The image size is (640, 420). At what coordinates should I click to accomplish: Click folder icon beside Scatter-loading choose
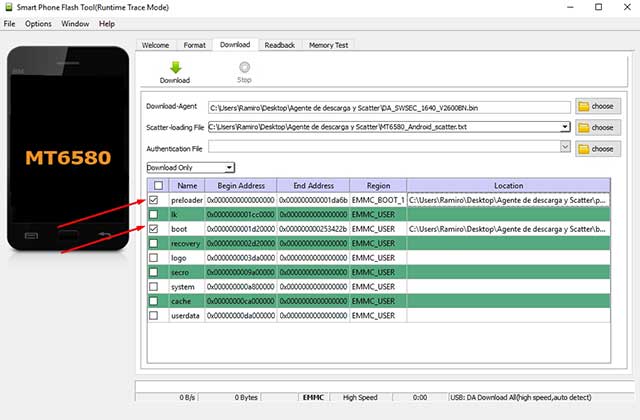[x=584, y=128]
